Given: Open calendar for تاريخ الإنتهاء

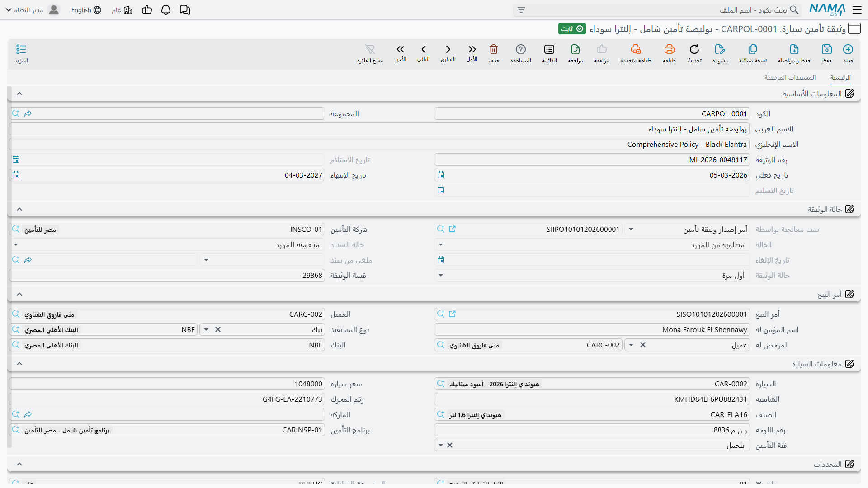Looking at the screenshot, I should tap(16, 175).
